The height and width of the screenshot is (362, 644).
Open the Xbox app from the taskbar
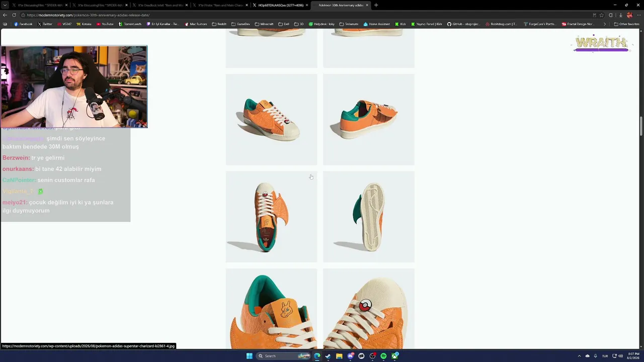(395, 356)
